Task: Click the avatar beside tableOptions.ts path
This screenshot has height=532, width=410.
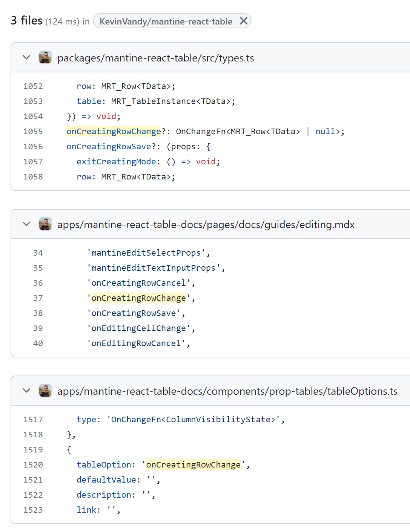Action: point(45,391)
